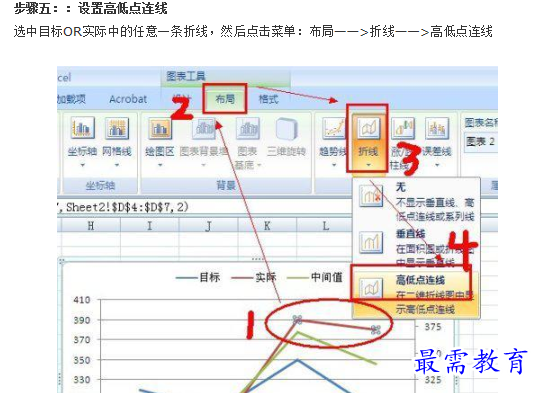
Task: Switch to the 布局 (Layout) tab
Action: point(225,99)
